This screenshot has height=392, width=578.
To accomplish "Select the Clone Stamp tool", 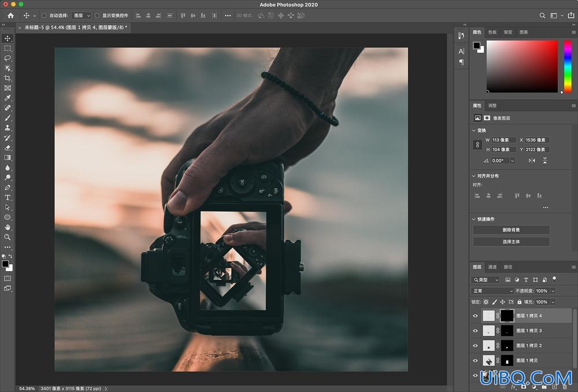I will 8,128.
